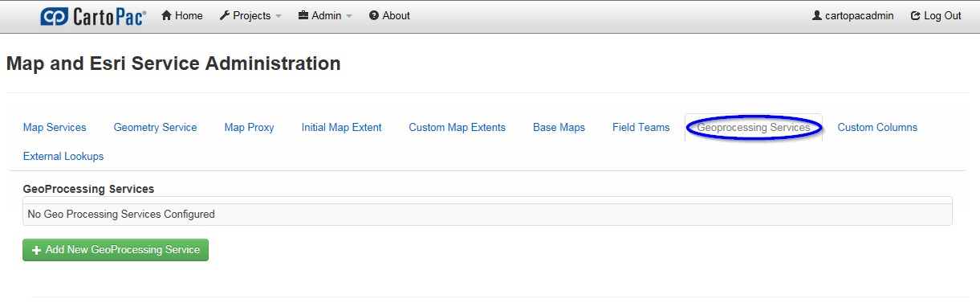
Task: Select the Field Teams tab
Action: click(x=640, y=127)
